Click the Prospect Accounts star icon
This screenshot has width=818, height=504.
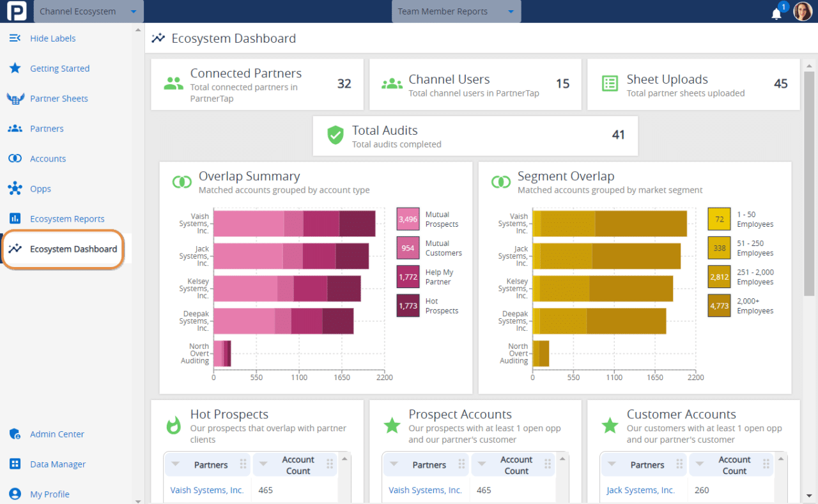tap(392, 425)
